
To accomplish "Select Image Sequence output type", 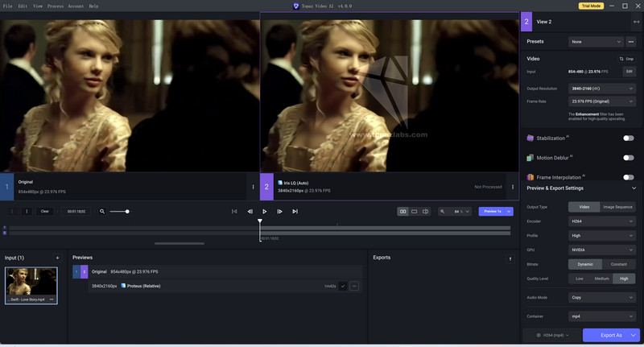I will click(617, 207).
